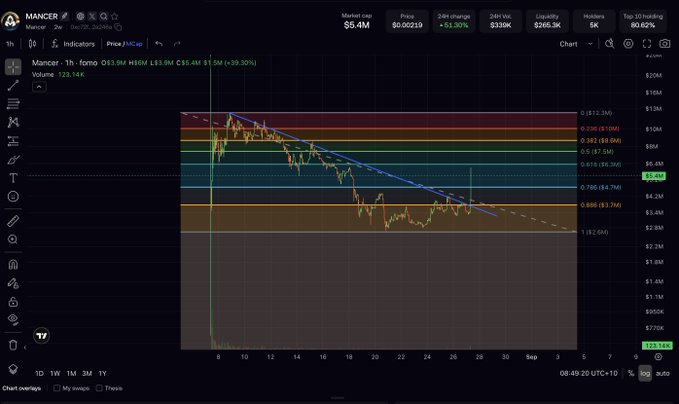Viewport: 679px width, 404px height.
Task: Click the Liquidity $265.3K card
Action: pyautogui.click(x=547, y=21)
